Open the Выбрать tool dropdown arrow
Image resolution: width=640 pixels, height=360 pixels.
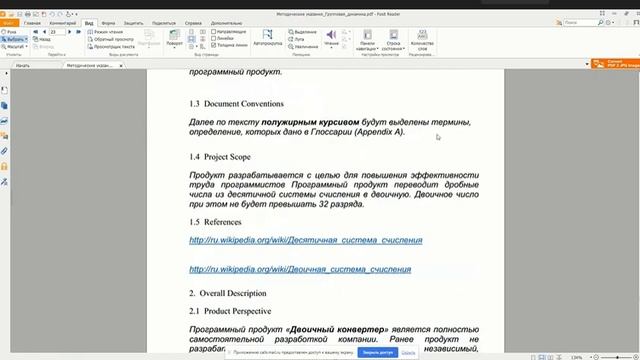coord(26,39)
